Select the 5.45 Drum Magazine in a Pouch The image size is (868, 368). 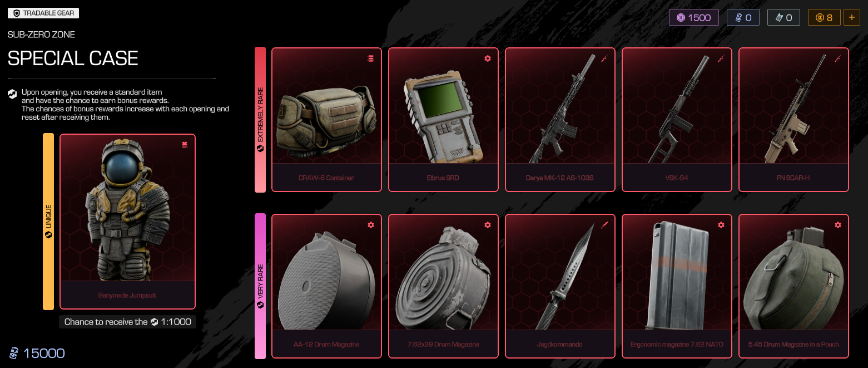[x=793, y=286]
